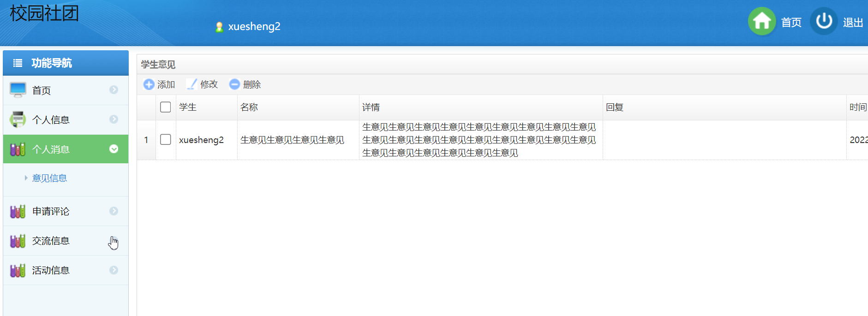Click the empty 回复 cell in row 1
This screenshot has width=868, height=316.
pos(724,140)
